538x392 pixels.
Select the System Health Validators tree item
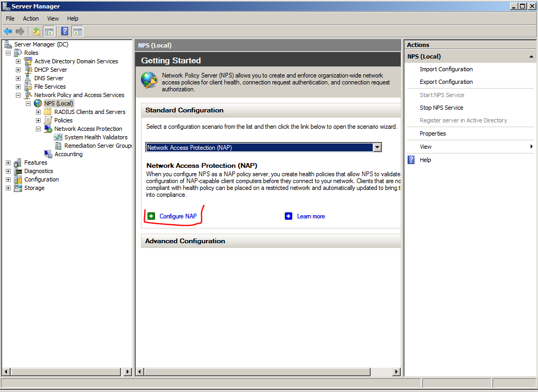click(x=96, y=137)
